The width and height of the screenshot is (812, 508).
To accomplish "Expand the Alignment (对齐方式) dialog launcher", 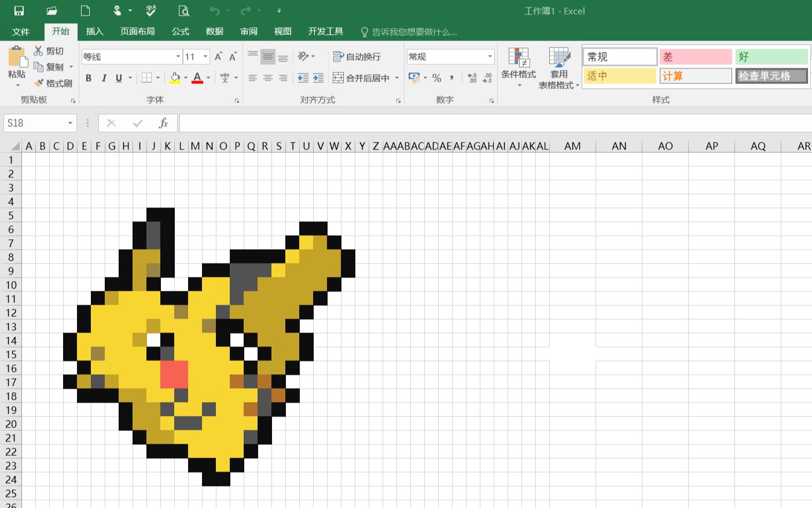I will point(398,101).
